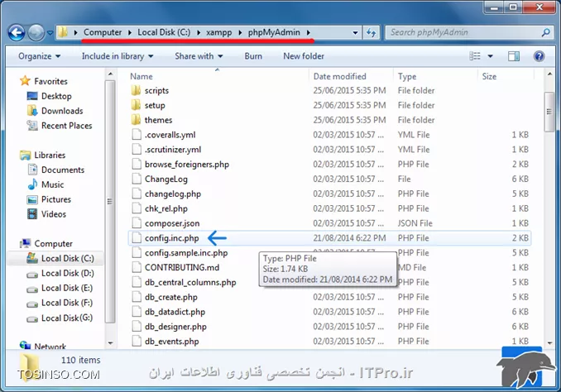Select browse_foreigners.php file
Screen dimensions: 561x392
click(x=187, y=165)
